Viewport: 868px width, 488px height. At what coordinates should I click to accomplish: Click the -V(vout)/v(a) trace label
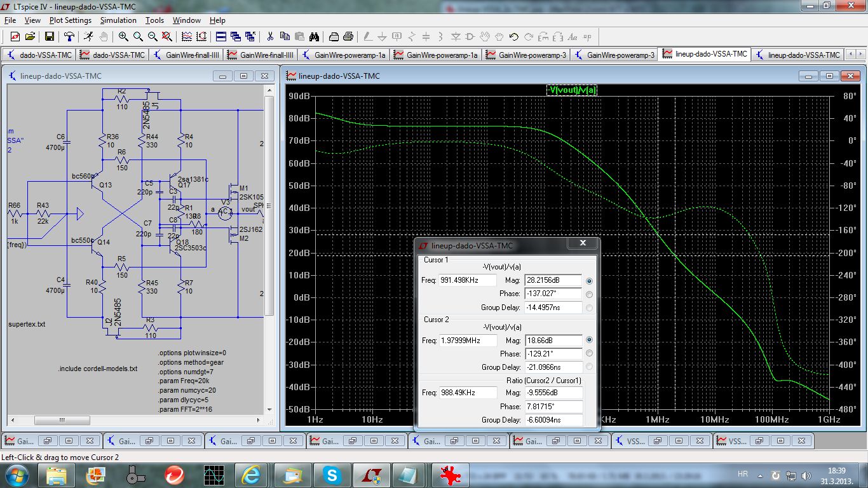coord(571,90)
